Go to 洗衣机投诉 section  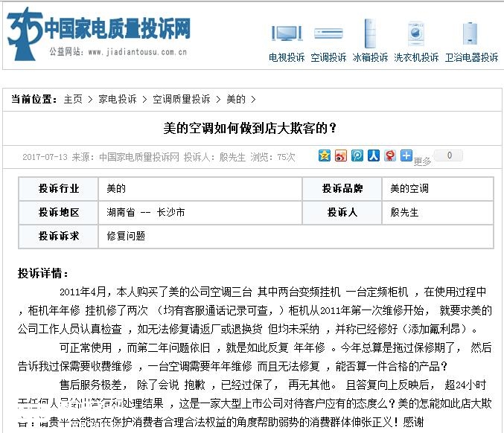click(416, 57)
